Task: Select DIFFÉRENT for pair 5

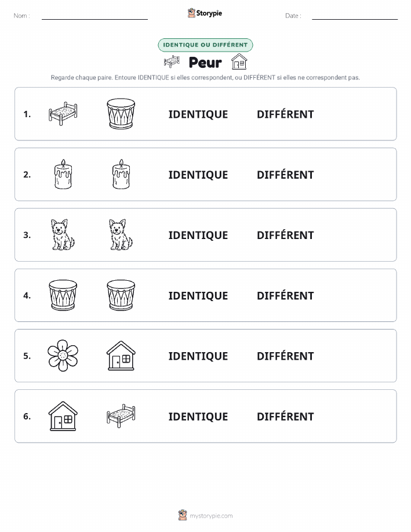Action: tap(285, 356)
